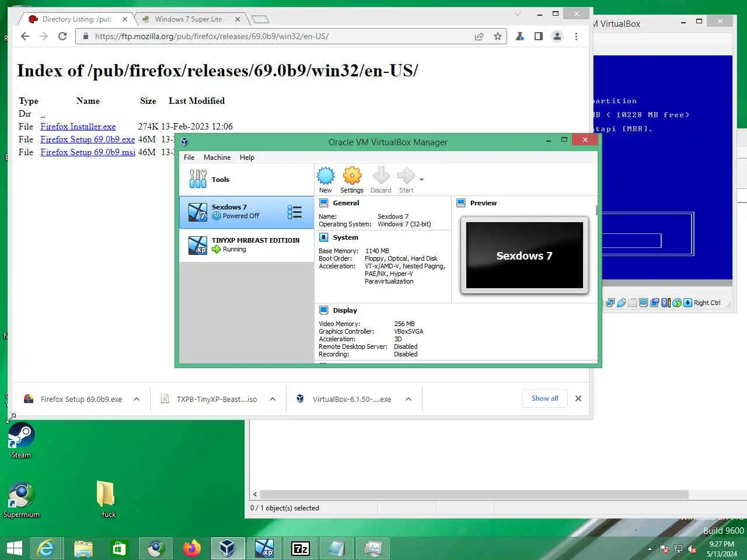Click the Discard saved state icon

[381, 176]
